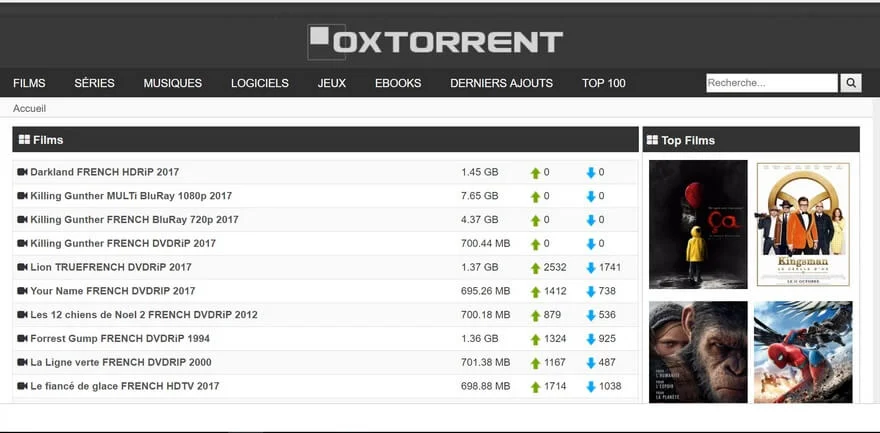This screenshot has width=880, height=433.
Task: Click the 2532 seeders count
Action: (555, 267)
